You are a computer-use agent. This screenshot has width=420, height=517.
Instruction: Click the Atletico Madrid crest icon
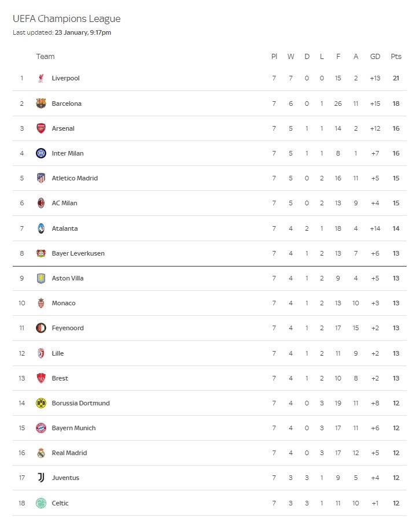(41, 178)
